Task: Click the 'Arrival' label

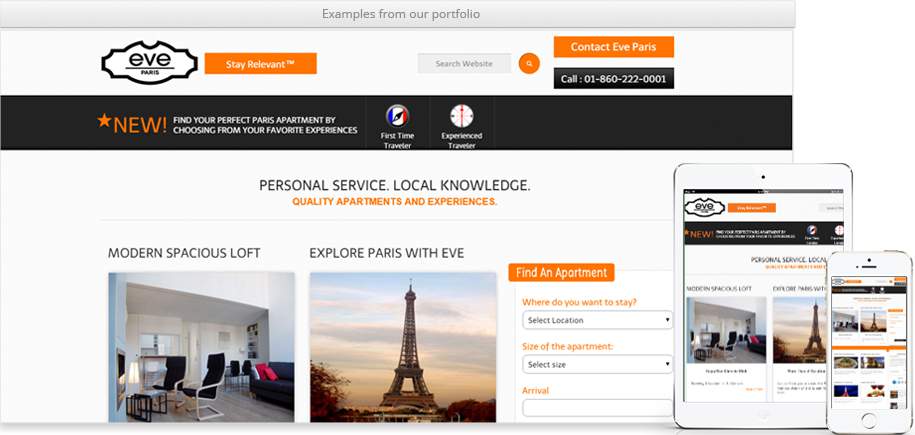Action: click(x=536, y=391)
